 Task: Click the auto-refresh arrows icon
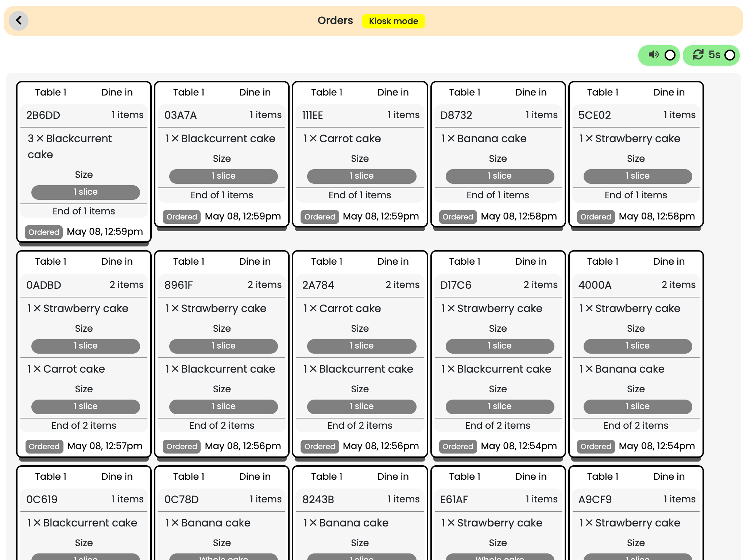[x=698, y=55]
